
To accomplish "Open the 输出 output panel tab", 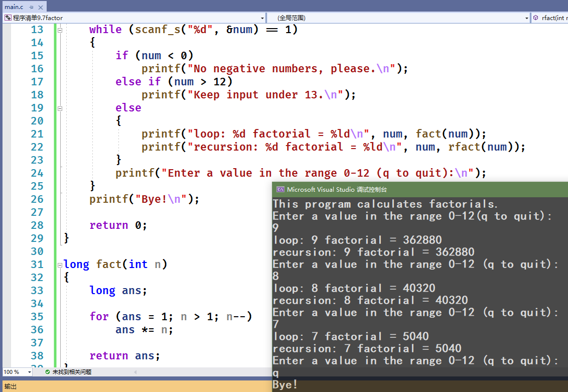I will point(11,386).
